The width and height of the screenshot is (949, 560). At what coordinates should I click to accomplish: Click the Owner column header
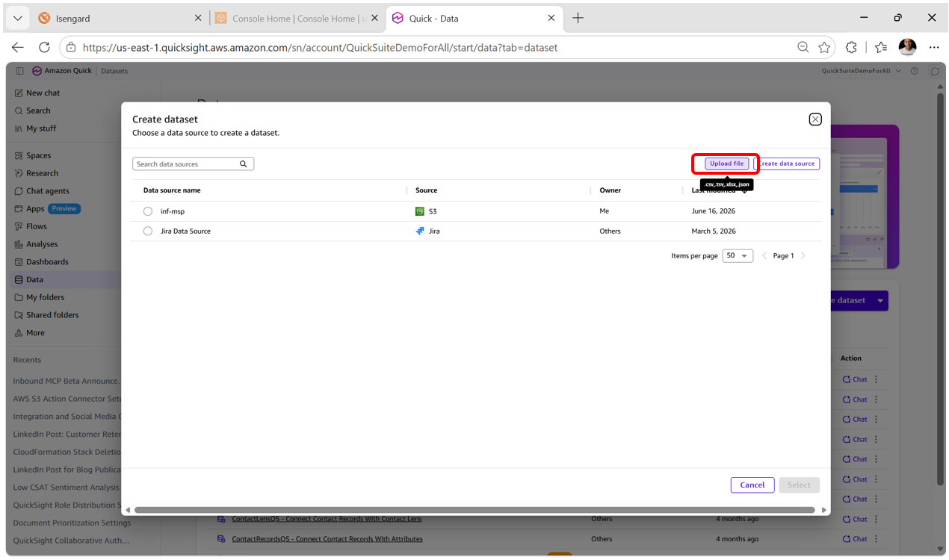coord(610,190)
